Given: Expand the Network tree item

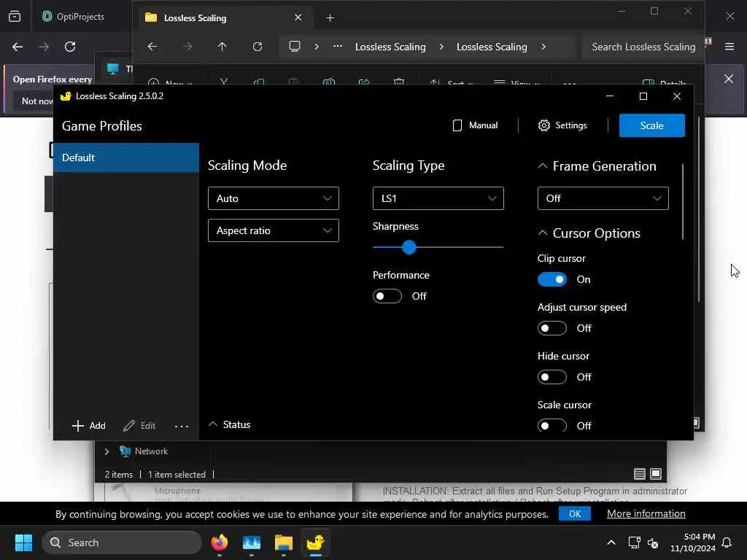Looking at the screenshot, I should [107, 451].
